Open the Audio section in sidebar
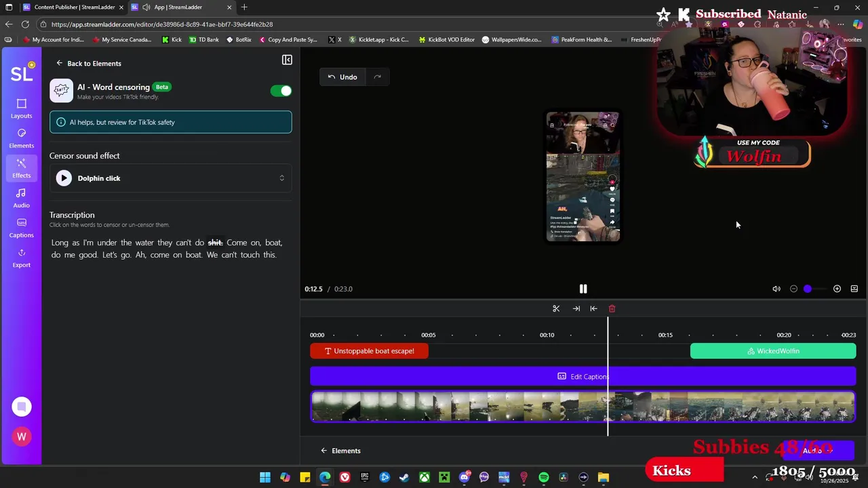The image size is (868, 488). tap(21, 198)
